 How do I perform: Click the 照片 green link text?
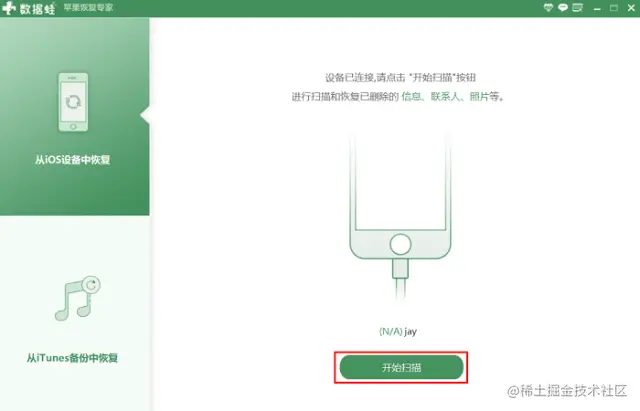[x=479, y=97]
